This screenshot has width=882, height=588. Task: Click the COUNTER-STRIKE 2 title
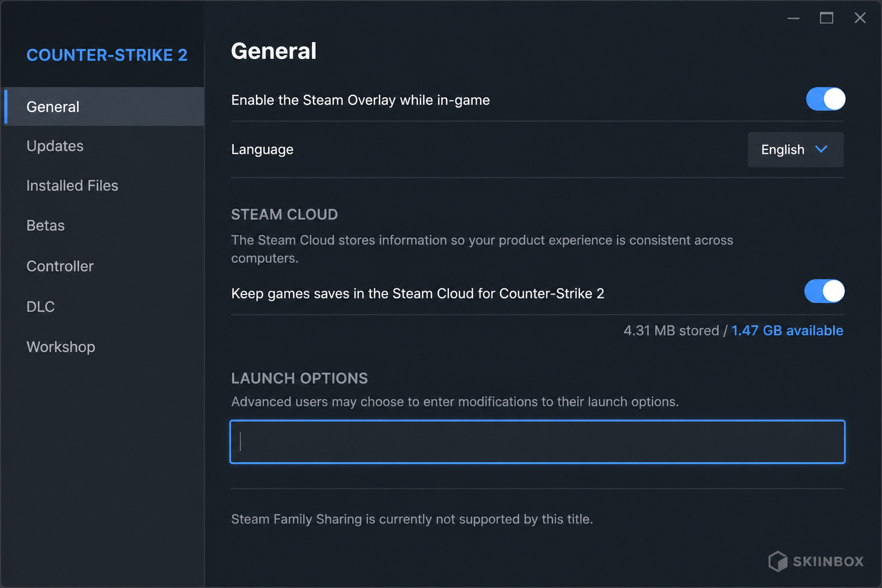pos(107,55)
